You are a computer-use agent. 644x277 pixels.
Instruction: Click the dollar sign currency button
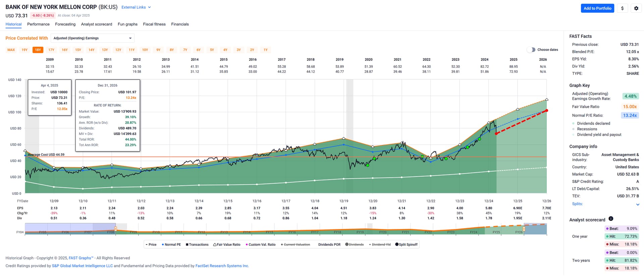click(622, 8)
